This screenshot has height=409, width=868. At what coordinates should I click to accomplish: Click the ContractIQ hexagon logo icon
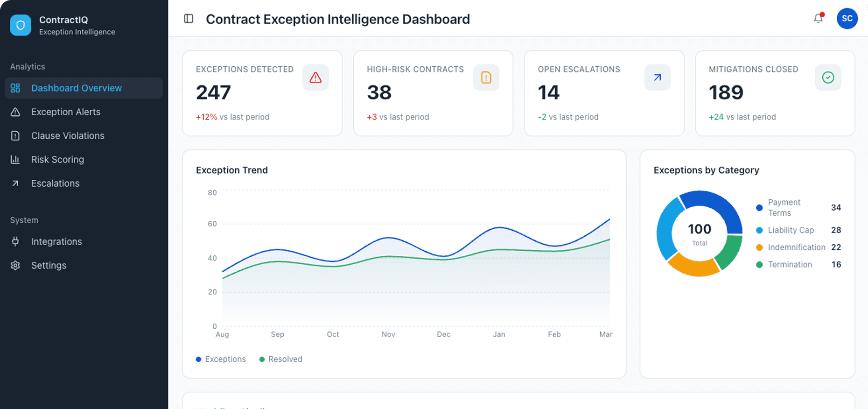pyautogui.click(x=21, y=25)
